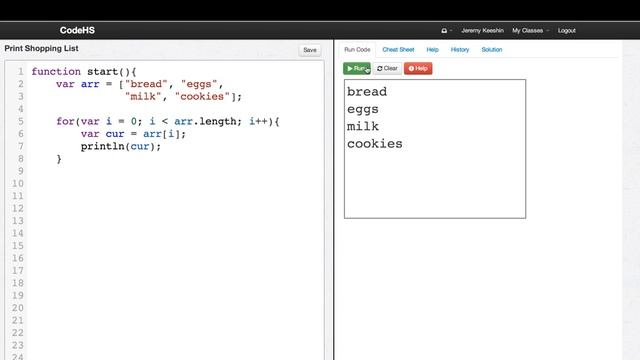This screenshot has height=360, width=640.
Task: Click the for loop code line
Action: click(168, 121)
